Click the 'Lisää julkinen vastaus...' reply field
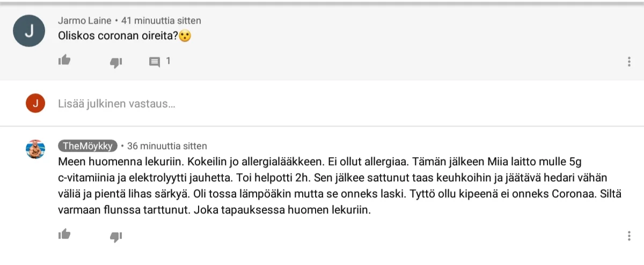This screenshot has width=644, height=265. click(x=116, y=104)
